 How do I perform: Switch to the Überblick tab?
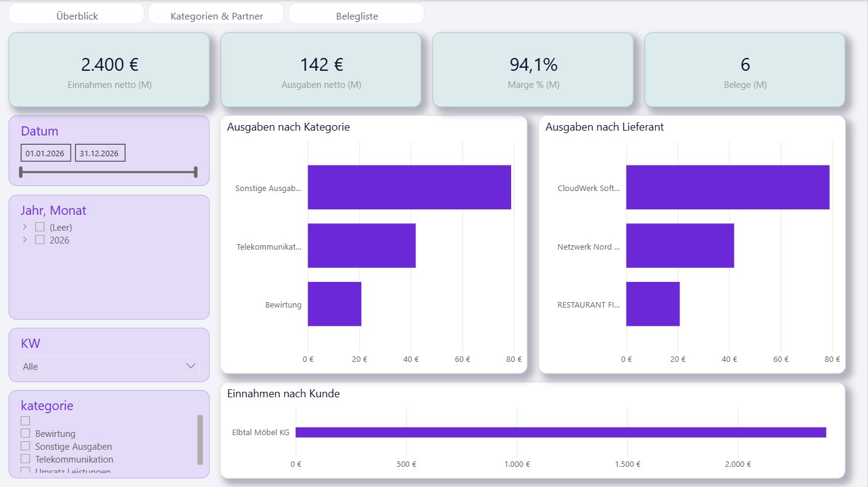[x=76, y=14]
